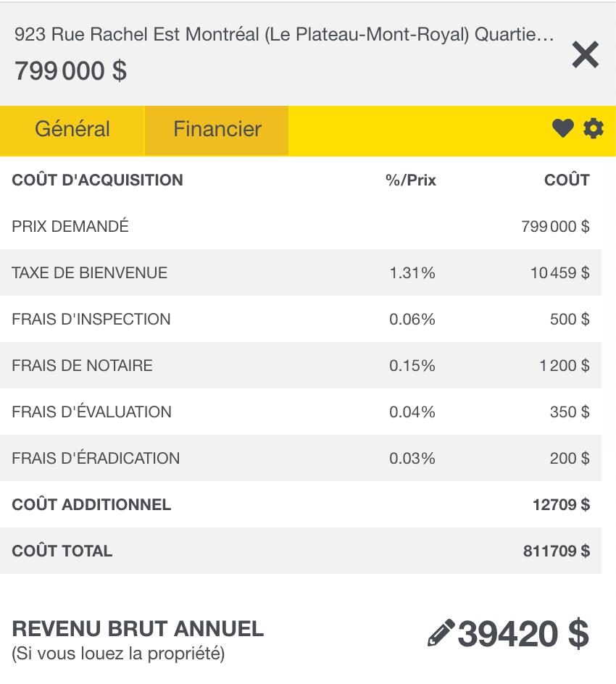
Task: Click the Frais de notaire cost of 1 200 $
Action: (564, 366)
